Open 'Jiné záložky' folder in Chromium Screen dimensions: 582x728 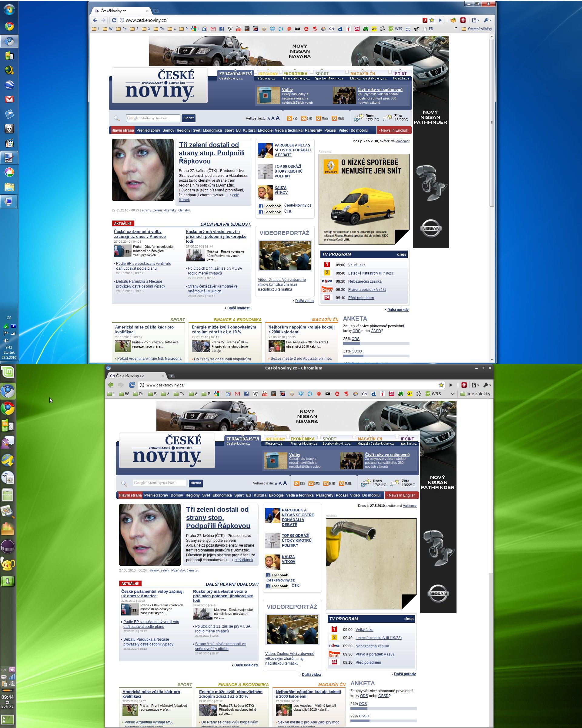tap(476, 394)
